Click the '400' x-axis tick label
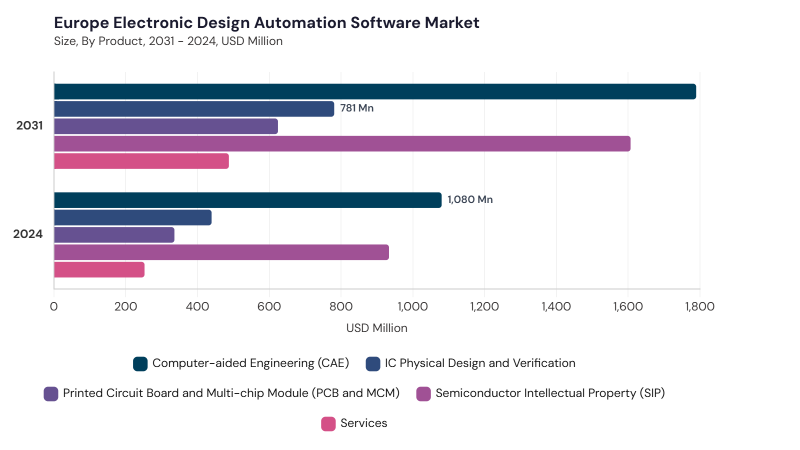Viewport: 800px width, 450px height. coord(197,307)
